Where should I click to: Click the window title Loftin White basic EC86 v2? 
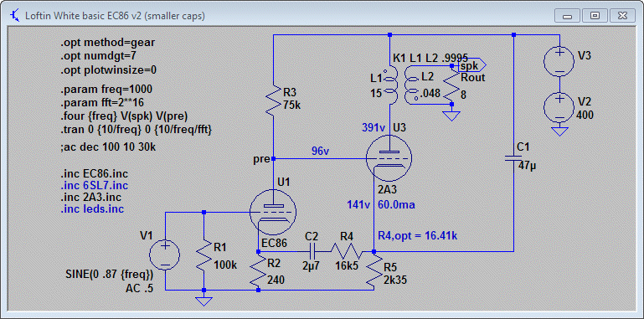pos(115,16)
